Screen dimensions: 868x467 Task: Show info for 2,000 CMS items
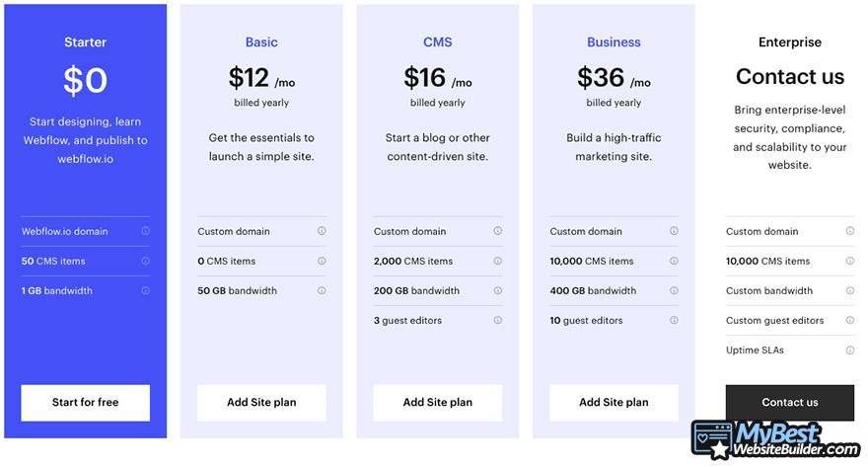click(498, 261)
